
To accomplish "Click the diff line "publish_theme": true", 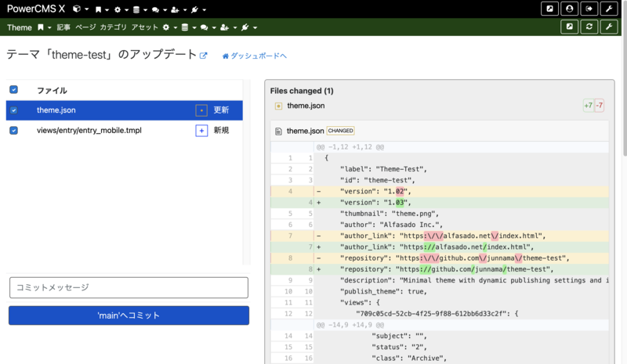I will tap(440, 292).
